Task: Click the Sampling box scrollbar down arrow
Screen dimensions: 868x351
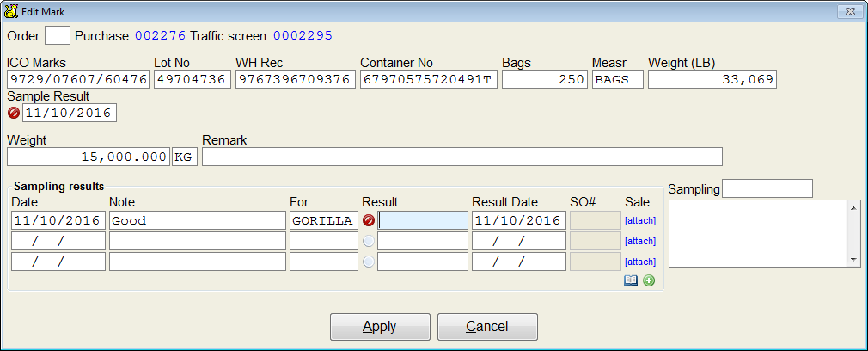Action: click(x=853, y=260)
